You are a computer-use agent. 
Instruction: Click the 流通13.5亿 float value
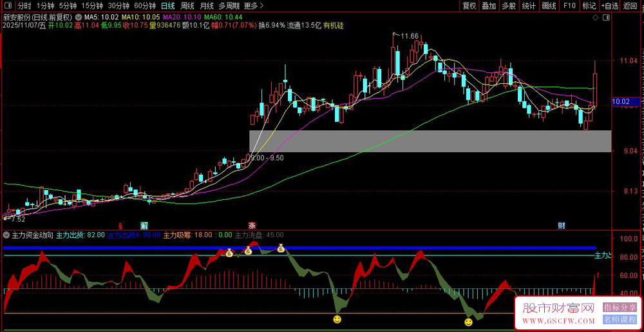pyautogui.click(x=304, y=25)
